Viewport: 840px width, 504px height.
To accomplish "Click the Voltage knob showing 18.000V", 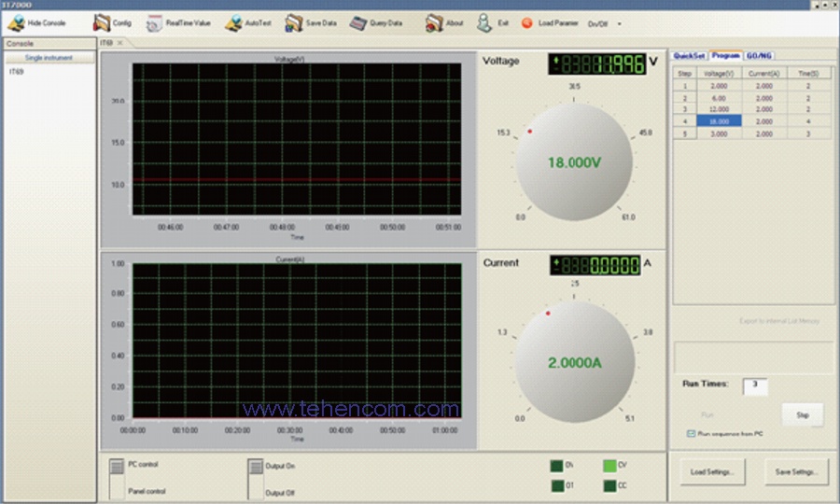I will [x=574, y=161].
